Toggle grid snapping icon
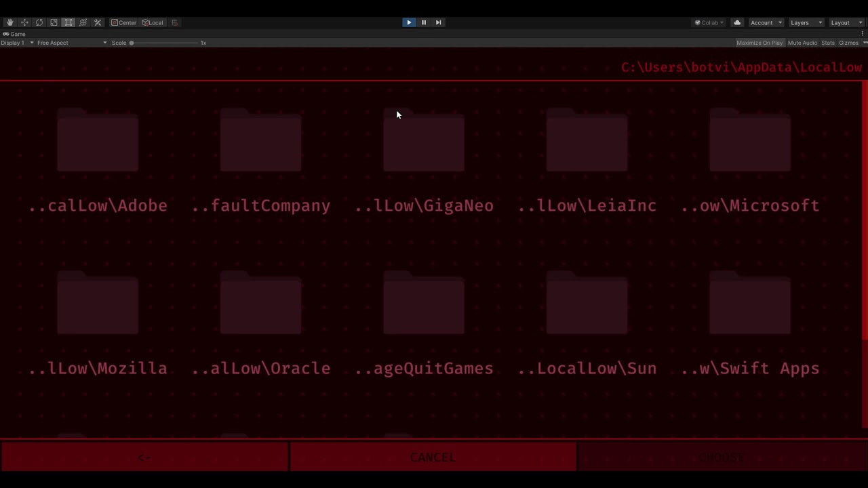Image resolution: width=868 pixels, height=488 pixels. [x=174, y=22]
